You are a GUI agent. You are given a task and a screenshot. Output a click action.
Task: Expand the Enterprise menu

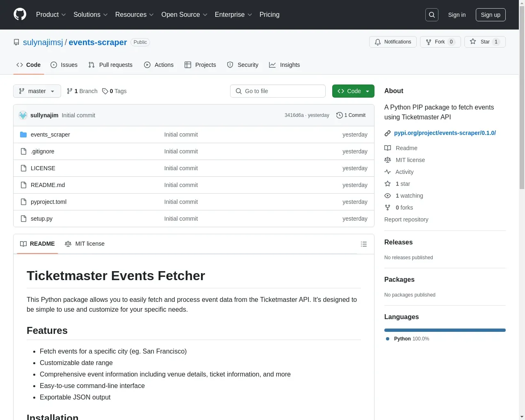click(233, 15)
